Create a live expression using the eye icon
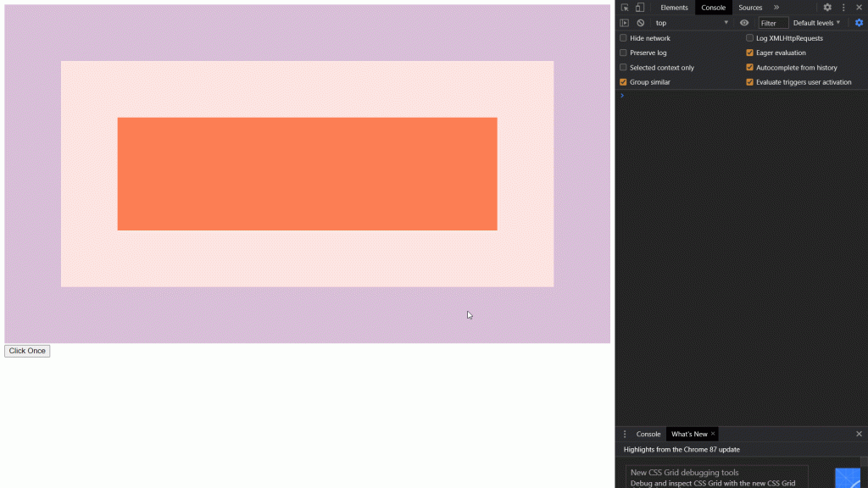The width and height of the screenshot is (868, 488). click(744, 23)
